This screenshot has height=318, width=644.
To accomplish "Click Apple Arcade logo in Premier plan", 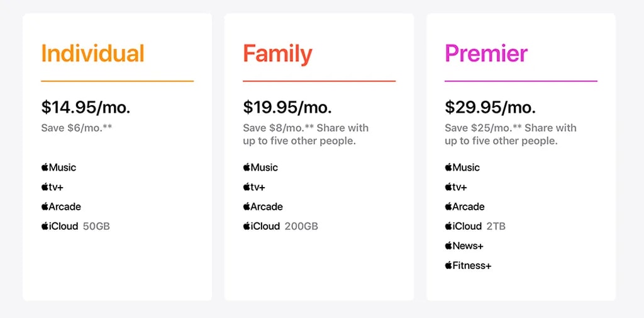I will click(465, 207).
